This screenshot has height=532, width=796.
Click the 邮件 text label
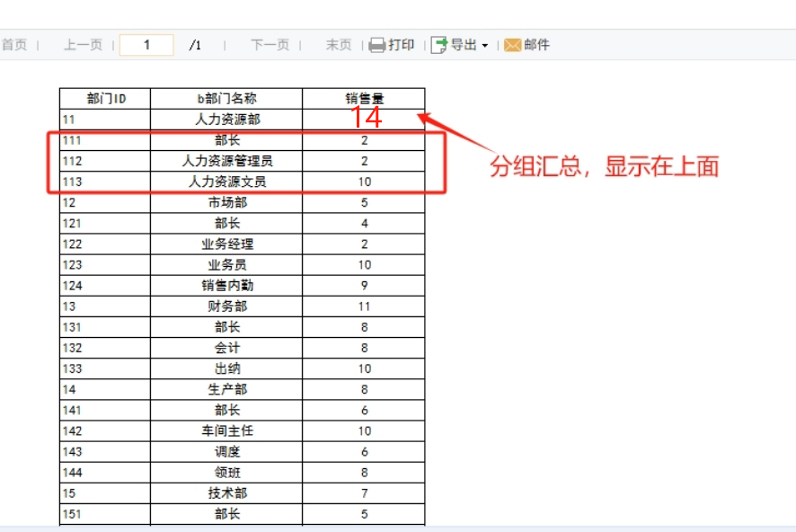point(536,45)
